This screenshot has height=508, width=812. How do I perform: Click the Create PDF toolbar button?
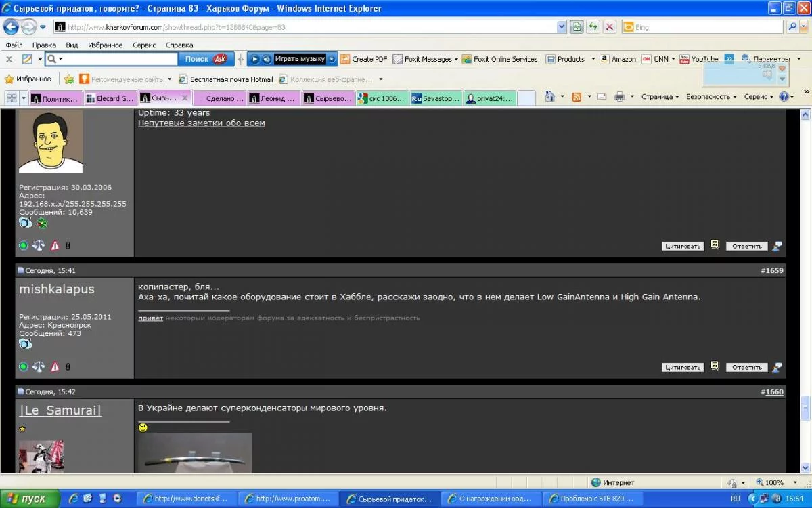(363, 59)
